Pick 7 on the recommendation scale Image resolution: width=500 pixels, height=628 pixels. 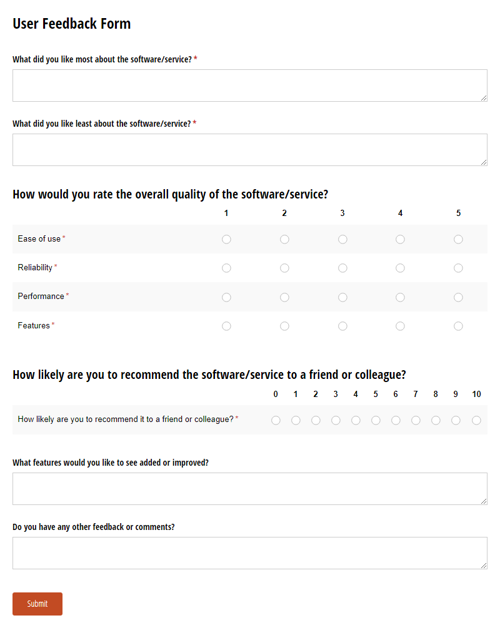(x=416, y=420)
